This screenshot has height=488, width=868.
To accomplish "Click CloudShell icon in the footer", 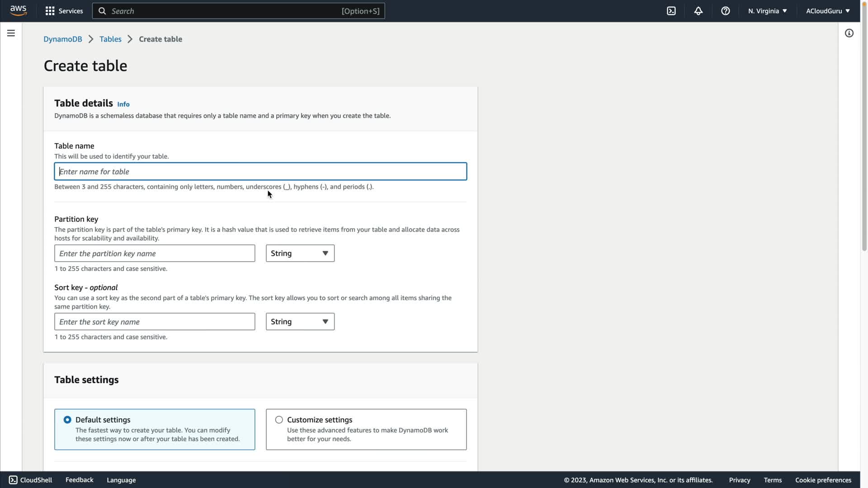I will pyautogui.click(x=13, y=480).
